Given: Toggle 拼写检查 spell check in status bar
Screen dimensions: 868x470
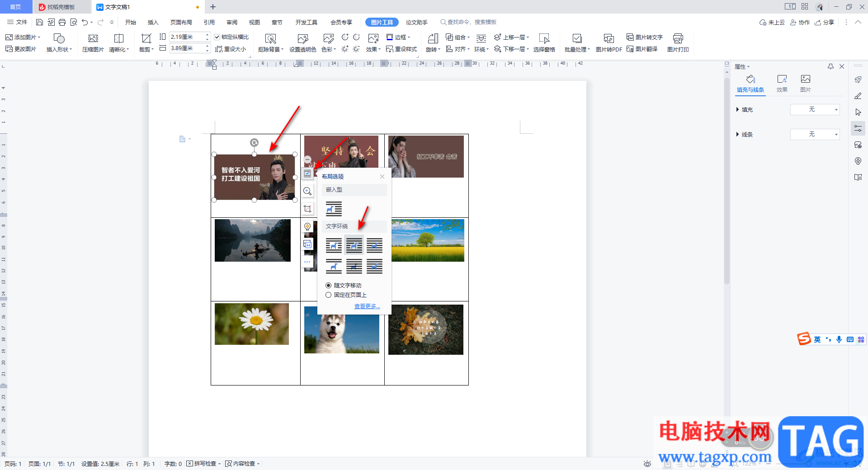Looking at the screenshot, I should [x=203, y=464].
